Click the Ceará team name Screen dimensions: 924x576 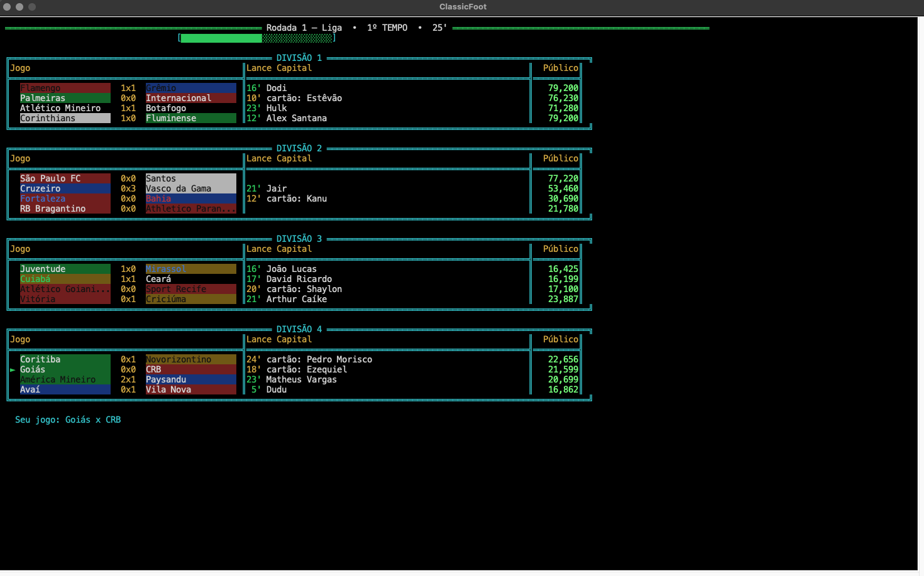click(158, 279)
